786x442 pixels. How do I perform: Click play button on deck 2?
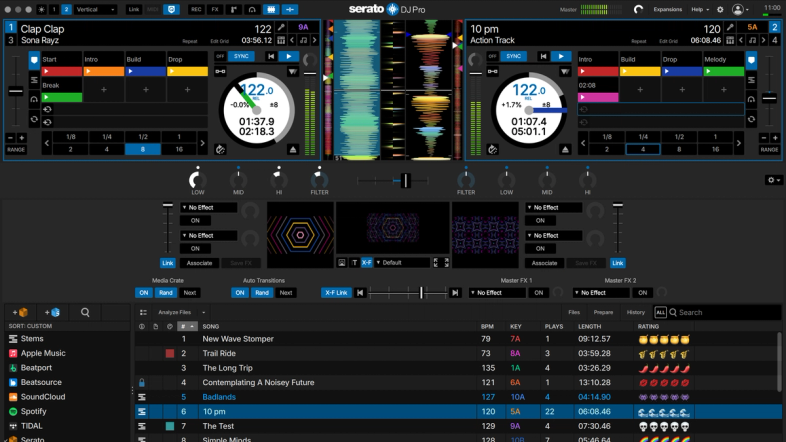pos(561,56)
